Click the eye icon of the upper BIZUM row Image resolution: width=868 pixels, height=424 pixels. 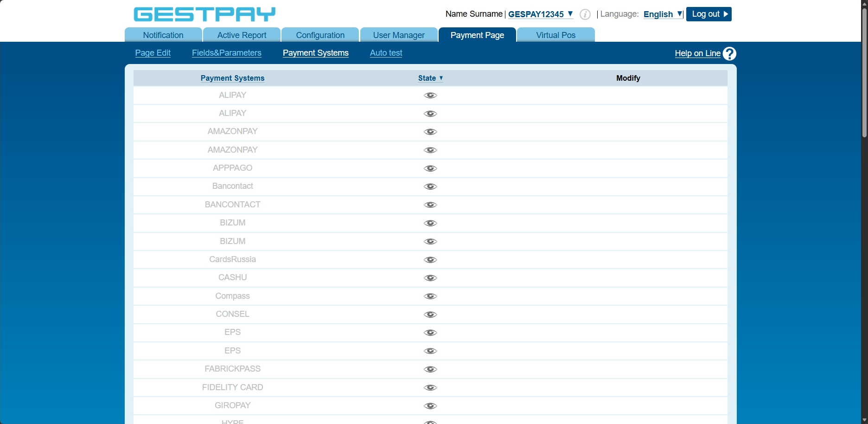(430, 223)
